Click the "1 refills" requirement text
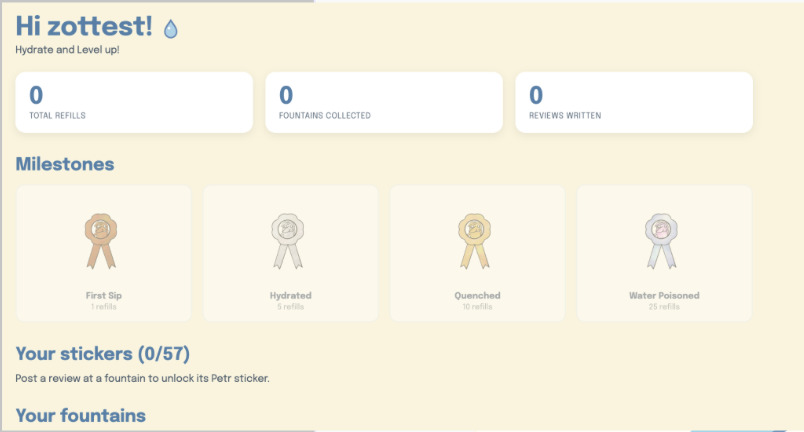This screenshot has width=804, height=432. (104, 306)
